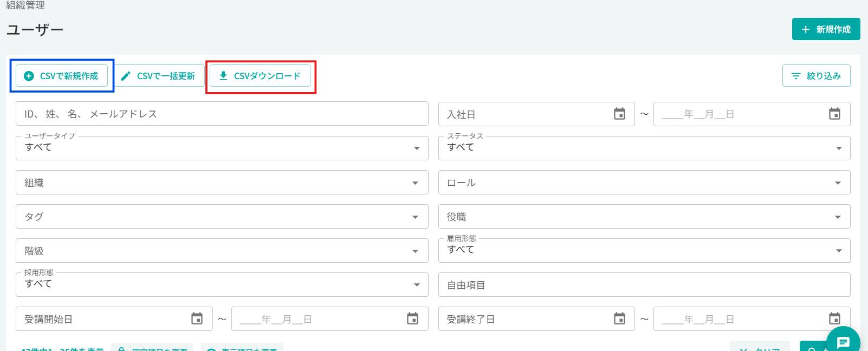This screenshot has width=868, height=351.
Task: Click the plus icon on CSVで新規作成
Action: click(28, 76)
